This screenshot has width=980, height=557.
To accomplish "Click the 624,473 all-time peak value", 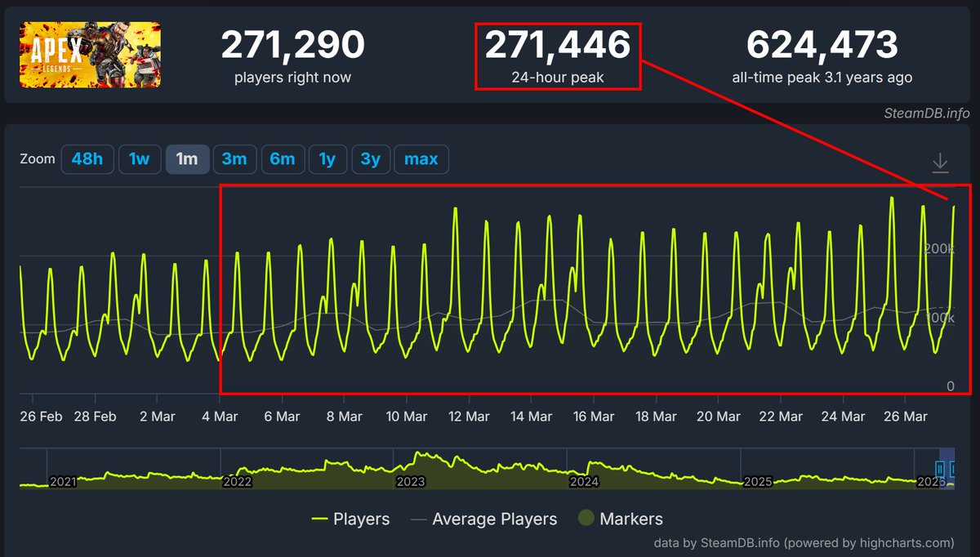I will tap(822, 45).
